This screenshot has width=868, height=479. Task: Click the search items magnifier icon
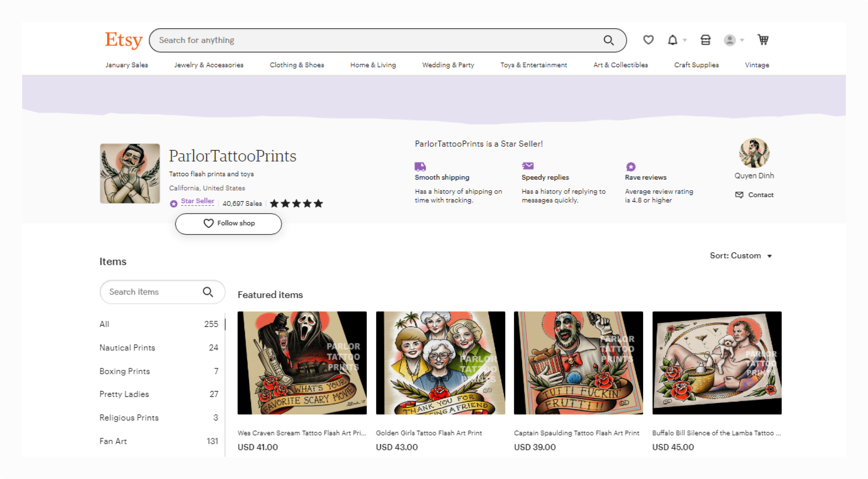208,292
